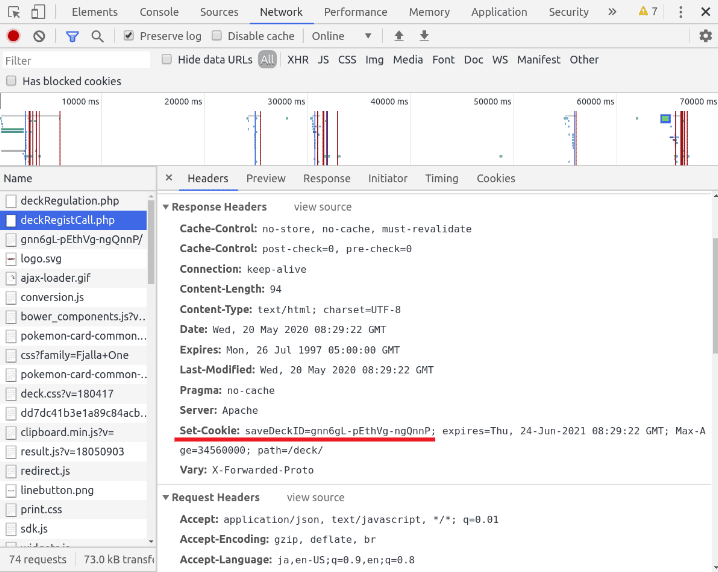Viewport: 718px width, 572px height.
Task: Import a HAR file with the upload arrow
Action: tap(399, 36)
